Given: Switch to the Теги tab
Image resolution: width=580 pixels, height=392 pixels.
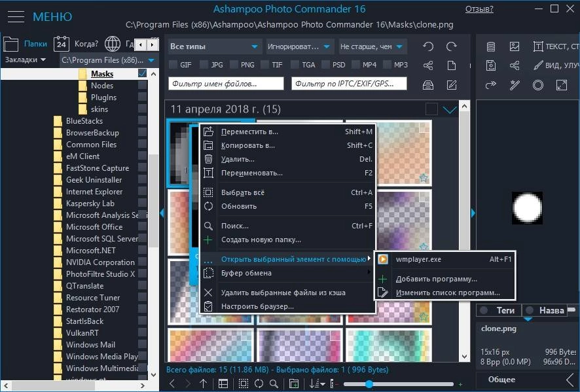Looking at the screenshot, I should tap(499, 310).
